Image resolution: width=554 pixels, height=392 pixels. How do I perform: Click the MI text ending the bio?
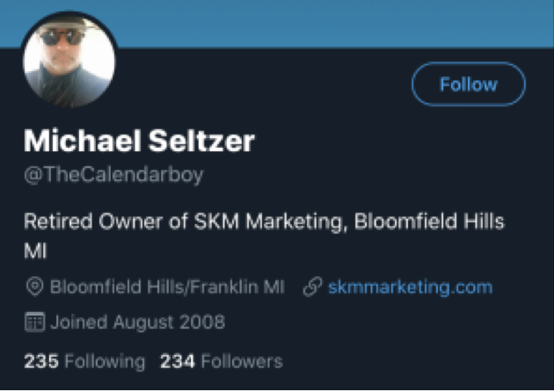coord(35,251)
